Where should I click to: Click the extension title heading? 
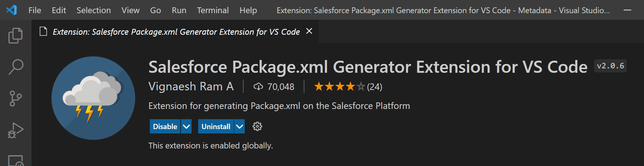[368, 67]
